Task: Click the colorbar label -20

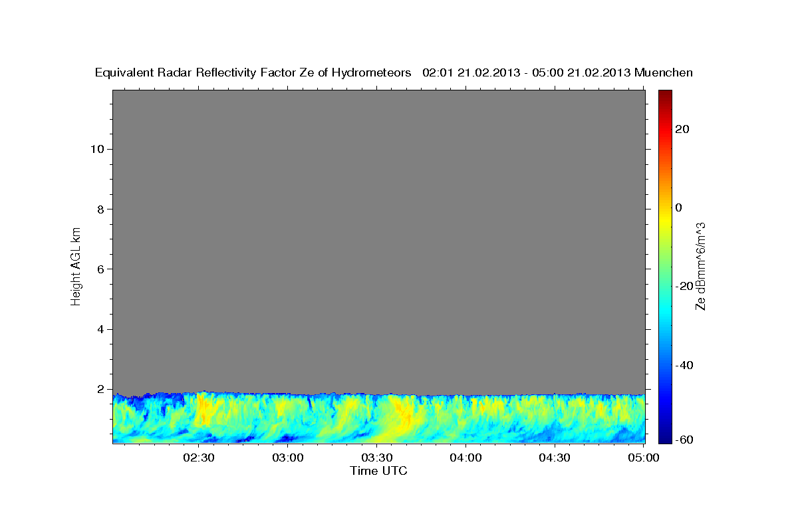Action: 684,286
